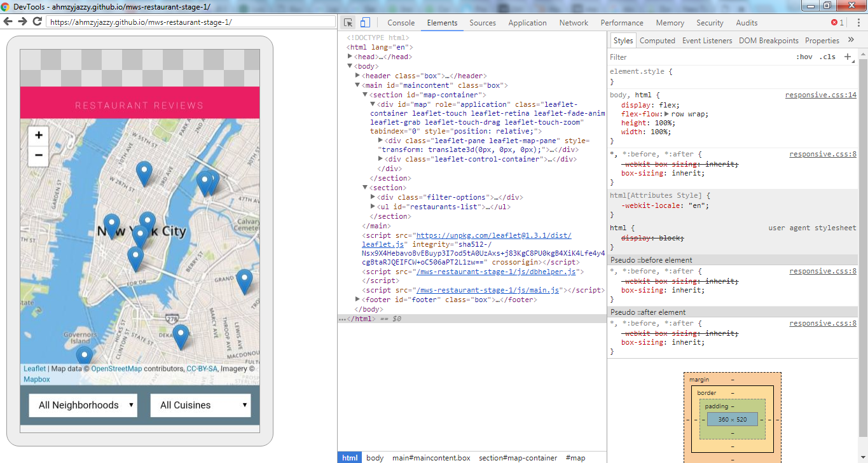The image size is (868, 463).
Task: Show more Styles pane tabs
Action: [851, 40]
